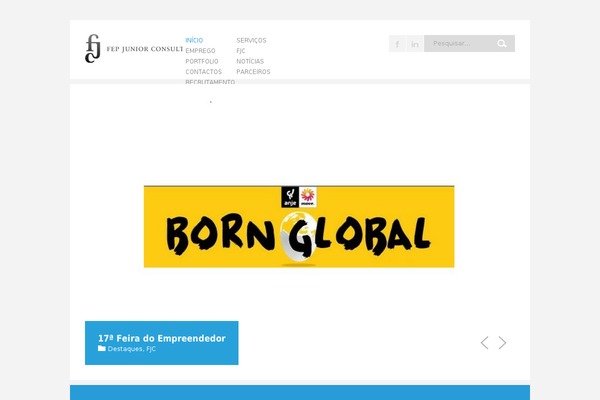Go to next slide arrow
Image resolution: width=600 pixels, height=400 pixels.
(x=502, y=343)
